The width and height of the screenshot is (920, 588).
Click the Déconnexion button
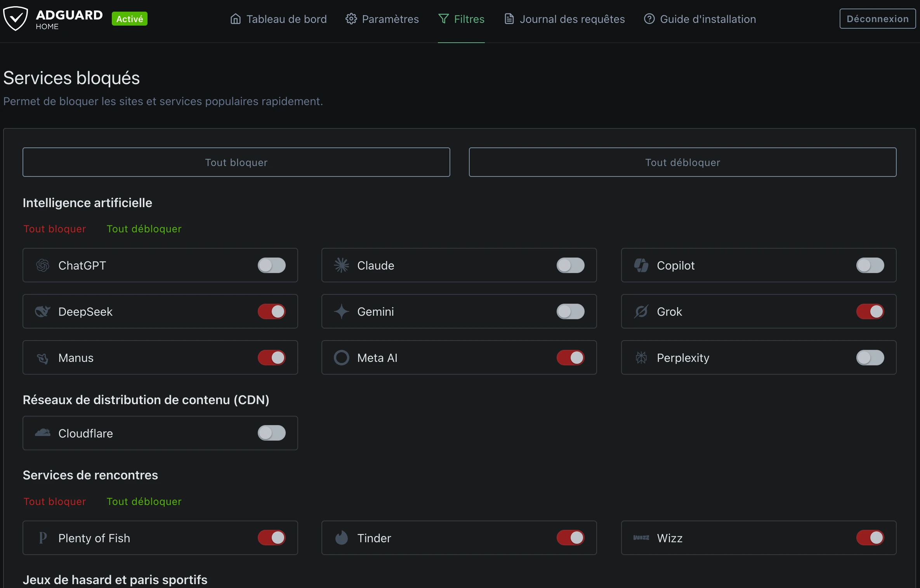(x=878, y=19)
